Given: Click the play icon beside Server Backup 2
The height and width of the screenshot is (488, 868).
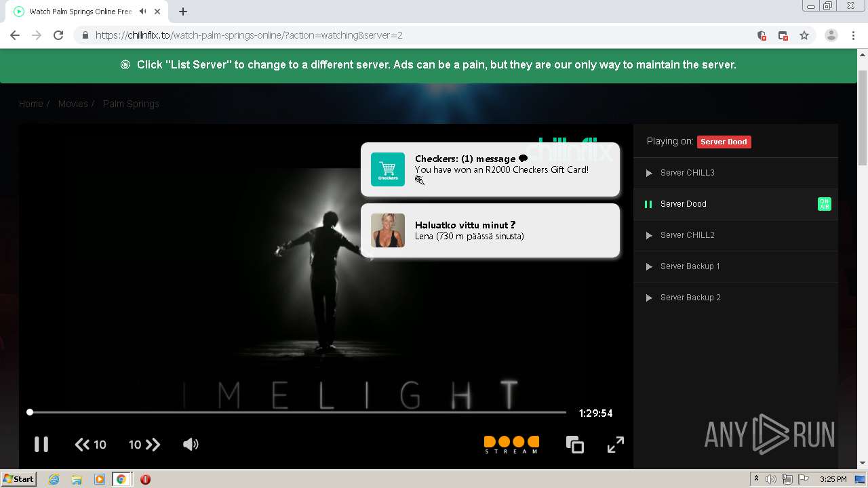Looking at the screenshot, I should click(649, 298).
